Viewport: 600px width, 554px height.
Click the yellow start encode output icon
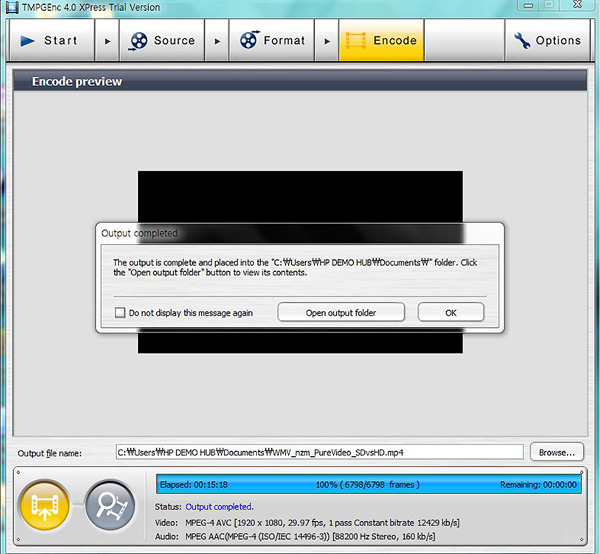(x=45, y=505)
